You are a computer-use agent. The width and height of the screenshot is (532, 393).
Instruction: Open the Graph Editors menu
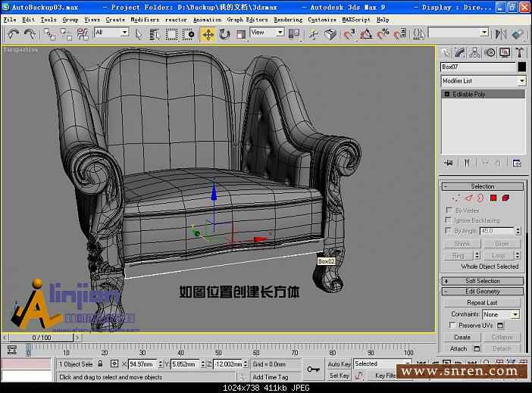point(247,20)
